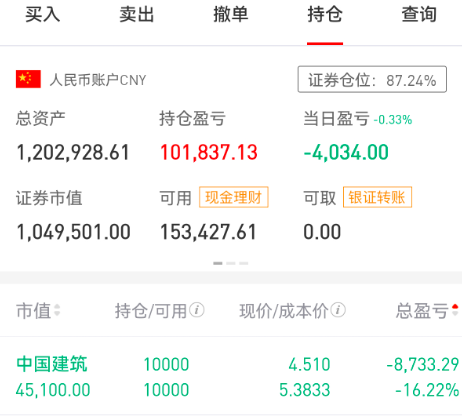This screenshot has width=462, height=419.
Task: Click securities market value 1,049,501.00
Action: [74, 232]
